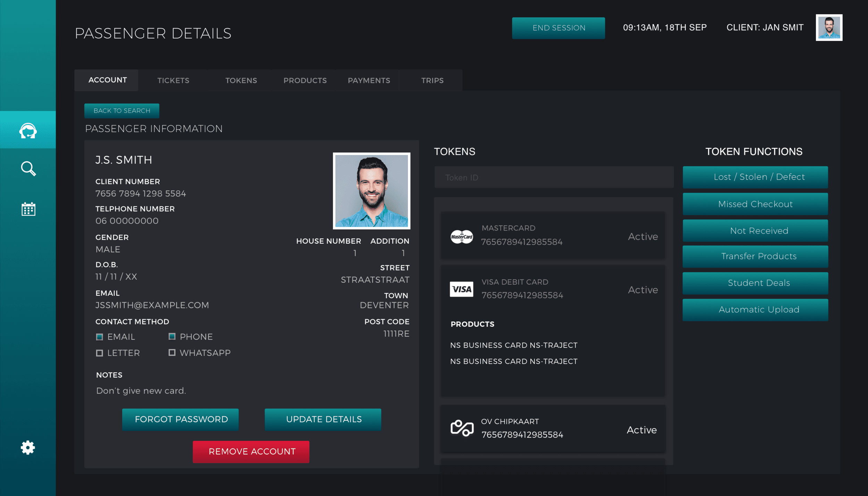This screenshot has width=868, height=496.
Task: Open the calendar sidebar icon
Action: [x=28, y=209]
